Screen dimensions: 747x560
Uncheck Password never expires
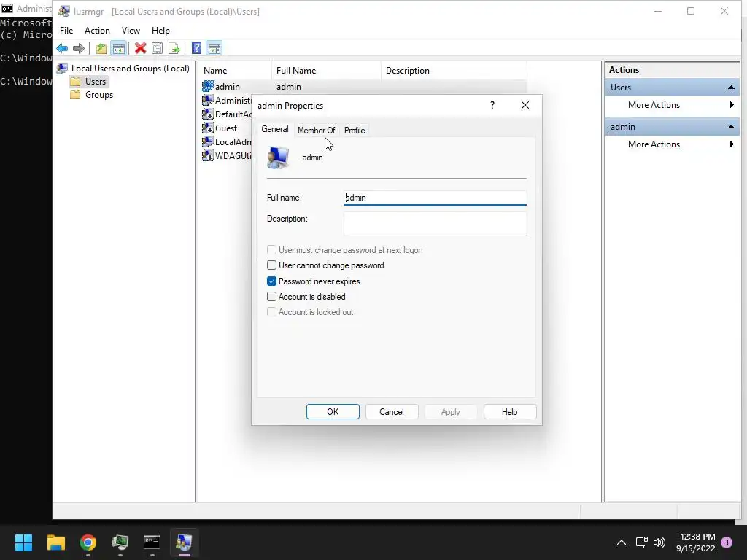tap(271, 281)
